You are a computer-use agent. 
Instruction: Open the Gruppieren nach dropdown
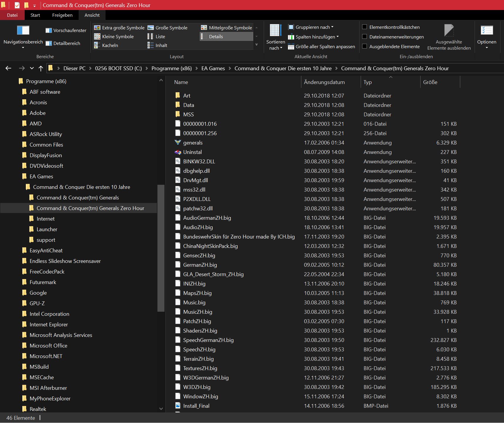click(x=311, y=27)
